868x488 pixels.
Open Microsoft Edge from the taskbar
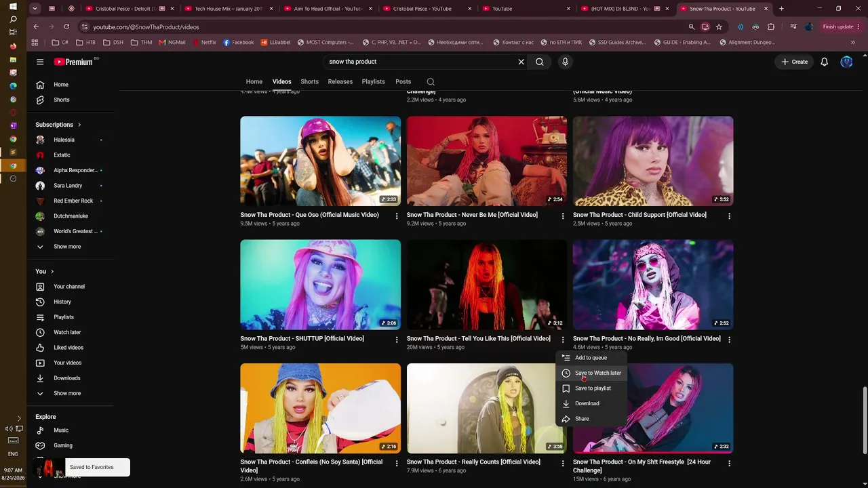[x=13, y=86]
